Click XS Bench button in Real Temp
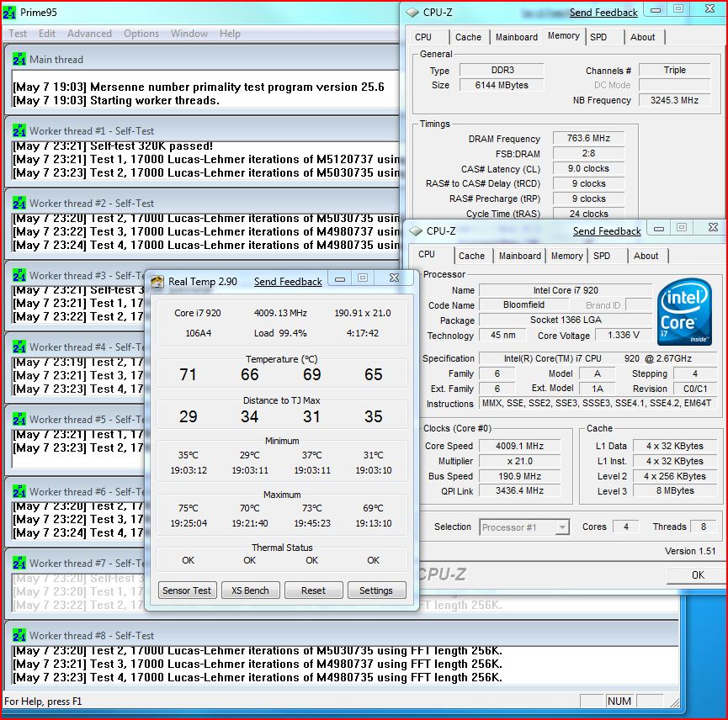Viewport: 728px width, 720px height. coord(250,590)
